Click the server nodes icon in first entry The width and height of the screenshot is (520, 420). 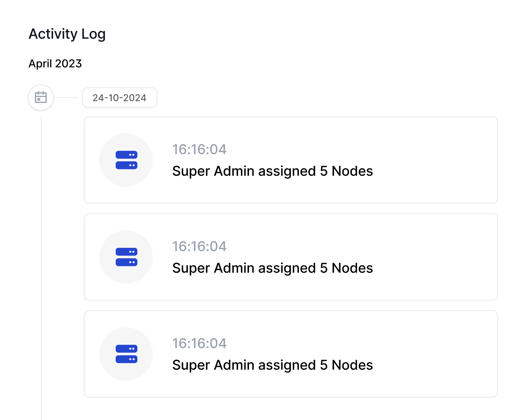tap(126, 160)
